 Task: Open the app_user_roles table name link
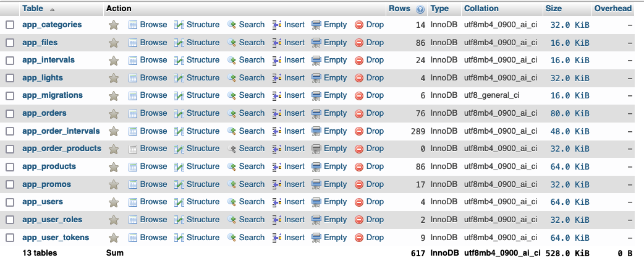[x=52, y=220]
